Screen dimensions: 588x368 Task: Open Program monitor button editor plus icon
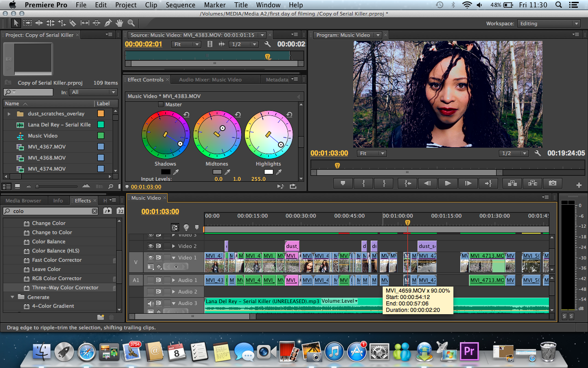point(579,185)
